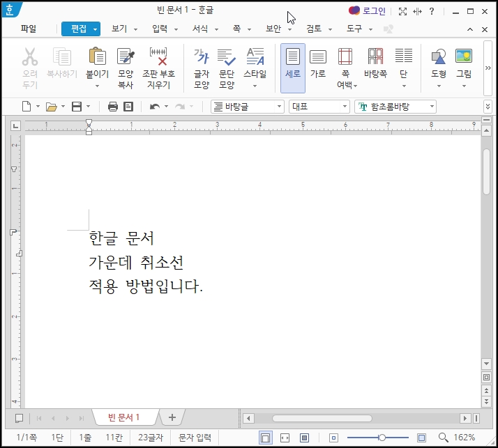498x448 pixels.
Task: Toggle fit-page view button in status bar
Action: coord(304,438)
